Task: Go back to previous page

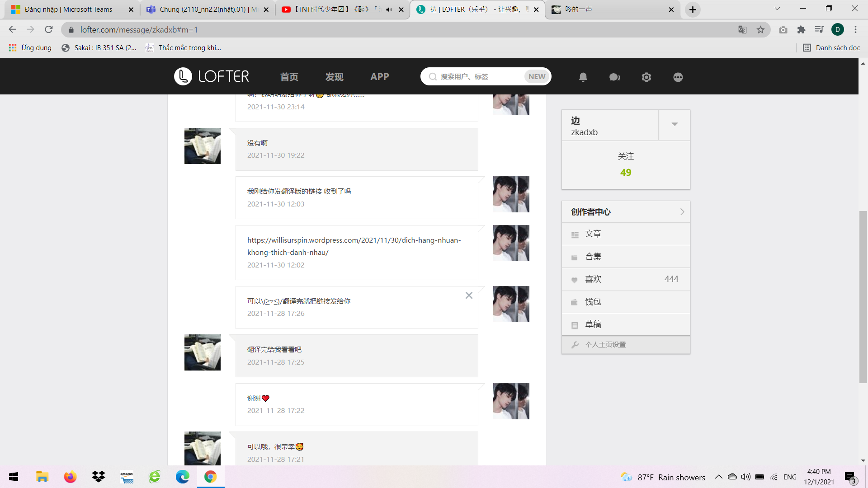Action: (x=13, y=30)
